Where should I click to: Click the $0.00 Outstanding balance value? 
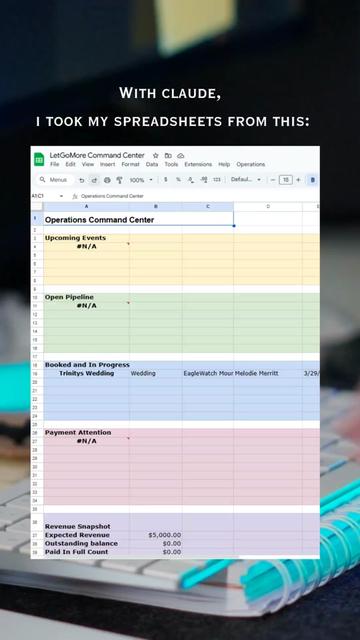point(156,544)
